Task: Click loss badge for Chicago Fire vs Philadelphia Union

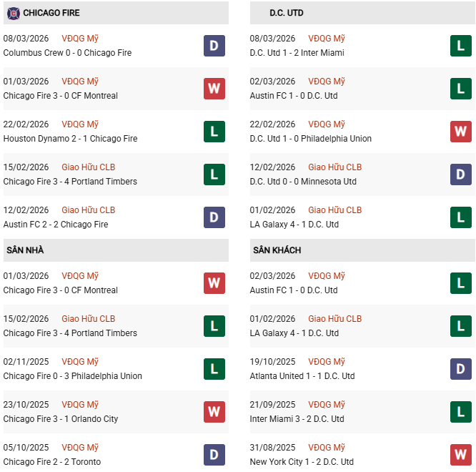Action: coord(214,369)
